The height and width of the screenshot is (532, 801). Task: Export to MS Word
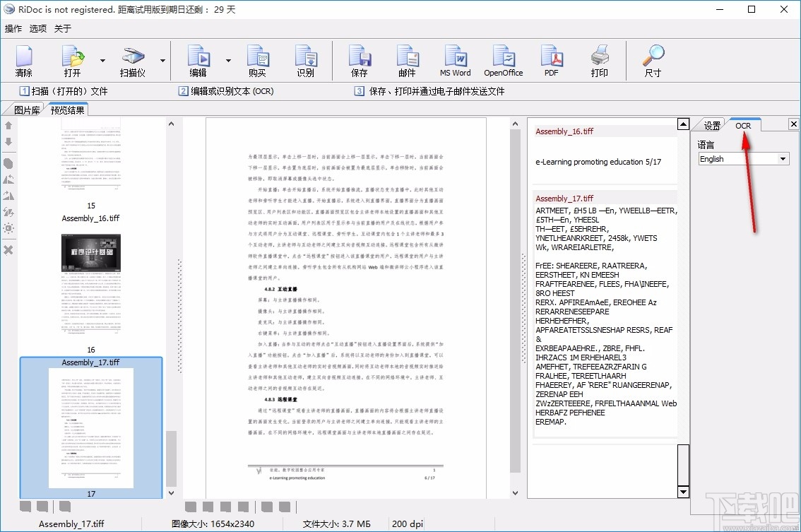[x=455, y=61]
